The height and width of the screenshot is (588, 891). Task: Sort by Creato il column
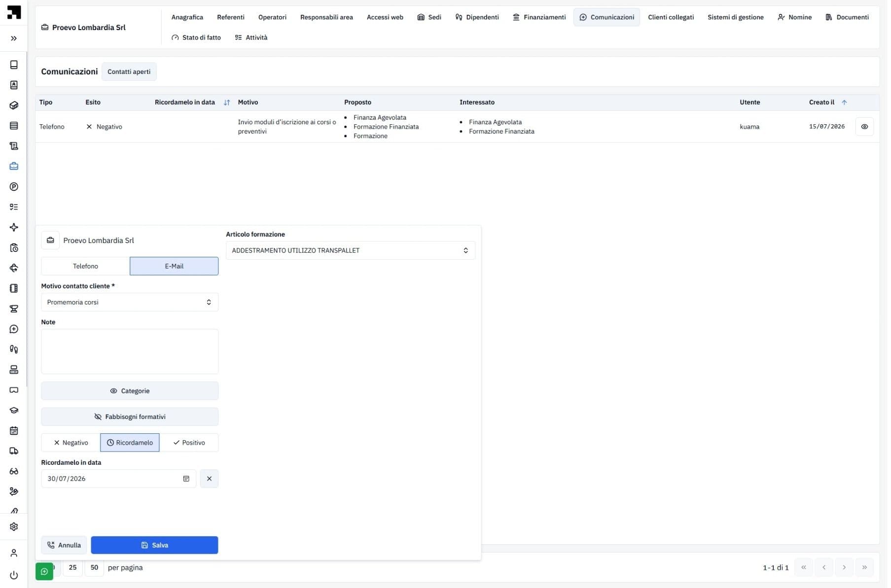coord(844,103)
